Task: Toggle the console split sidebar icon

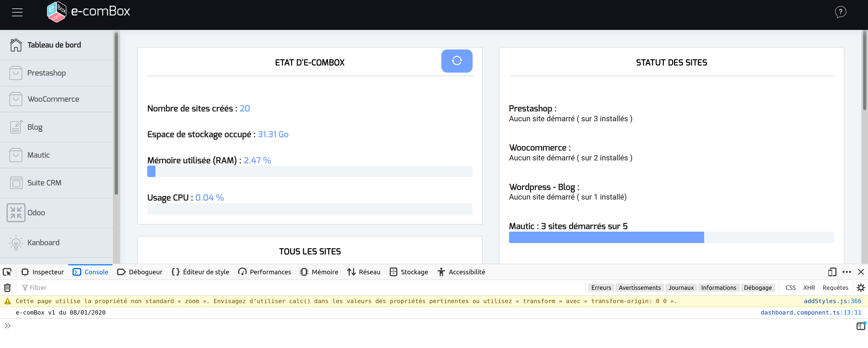Action: 860,326
